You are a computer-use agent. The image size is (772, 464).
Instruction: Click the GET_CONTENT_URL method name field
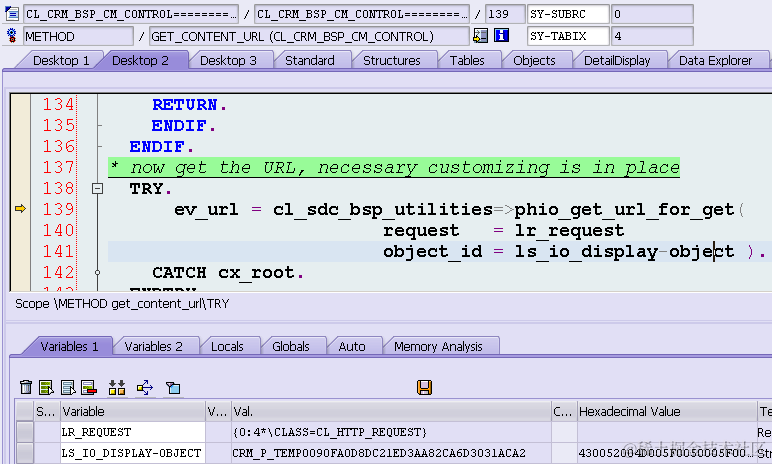(x=309, y=36)
